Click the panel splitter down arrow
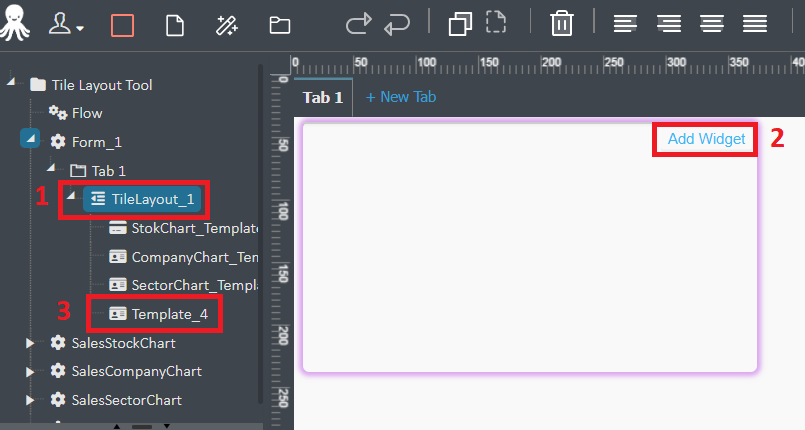The width and height of the screenshot is (805, 430). coord(166,426)
